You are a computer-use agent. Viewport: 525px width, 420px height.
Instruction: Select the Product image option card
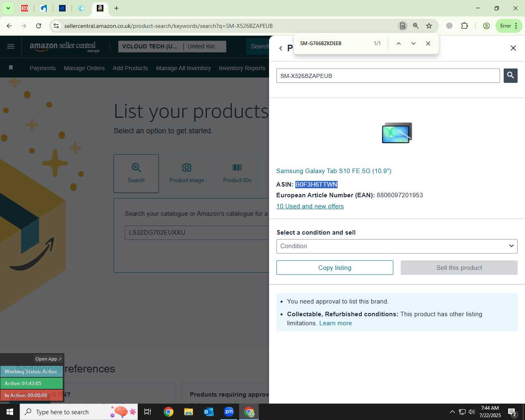[187, 173]
